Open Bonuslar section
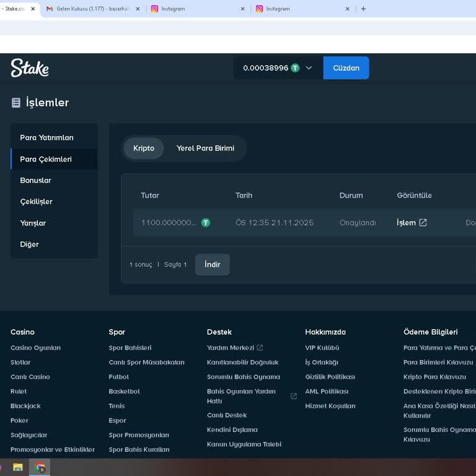The width and height of the screenshot is (476, 476). (54, 180)
